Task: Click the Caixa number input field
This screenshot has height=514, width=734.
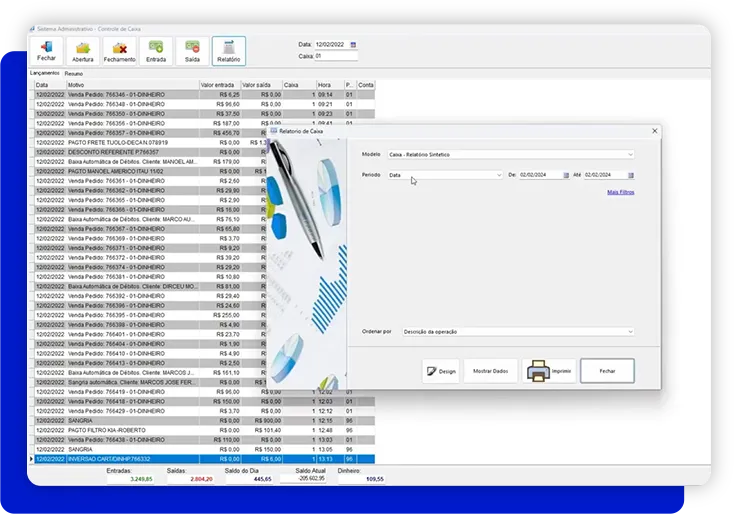Action: (335, 56)
